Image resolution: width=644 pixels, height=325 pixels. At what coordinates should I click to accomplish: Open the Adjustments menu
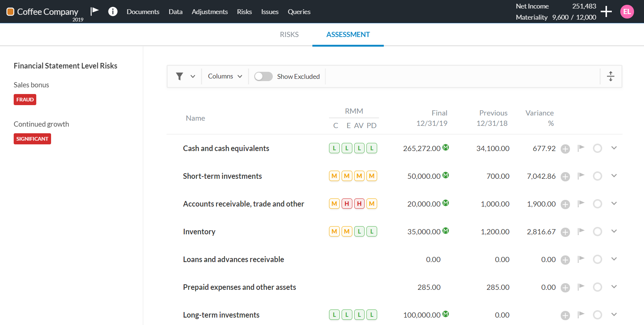(209, 12)
